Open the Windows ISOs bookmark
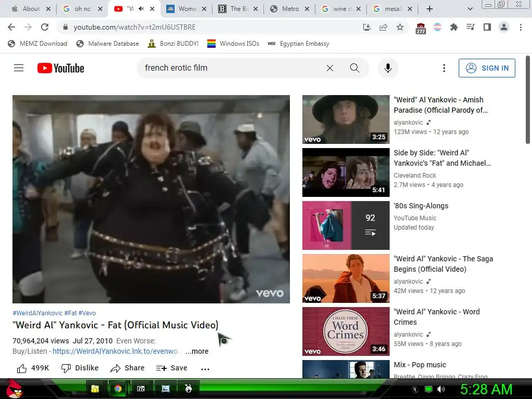Image resolution: width=532 pixels, height=399 pixels. coord(233,44)
